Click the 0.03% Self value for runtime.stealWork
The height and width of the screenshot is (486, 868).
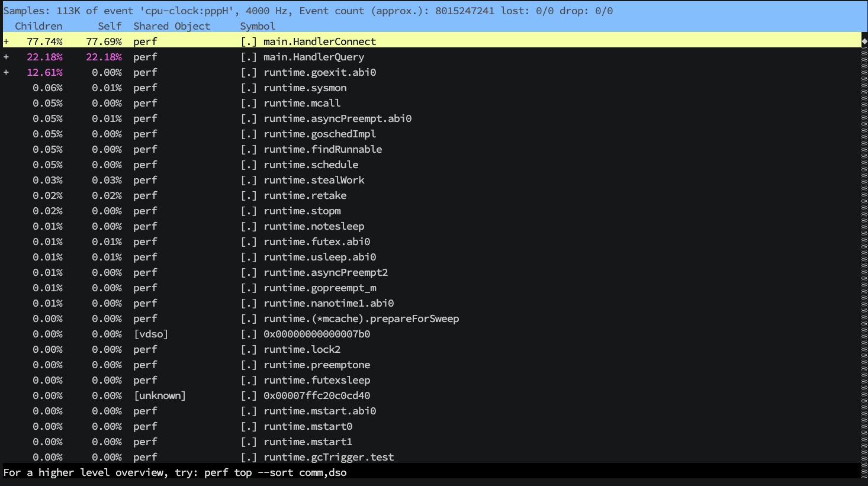point(107,180)
